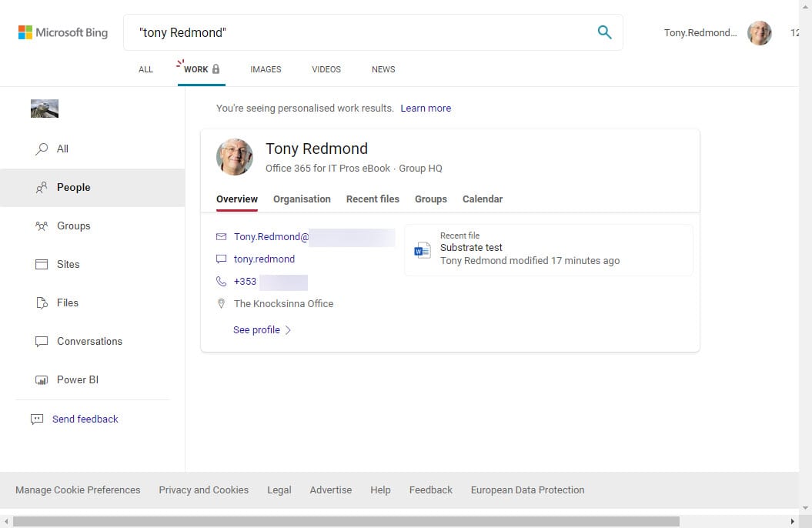Click the lock icon beside WORK
The image size is (812, 528).
coord(216,69)
